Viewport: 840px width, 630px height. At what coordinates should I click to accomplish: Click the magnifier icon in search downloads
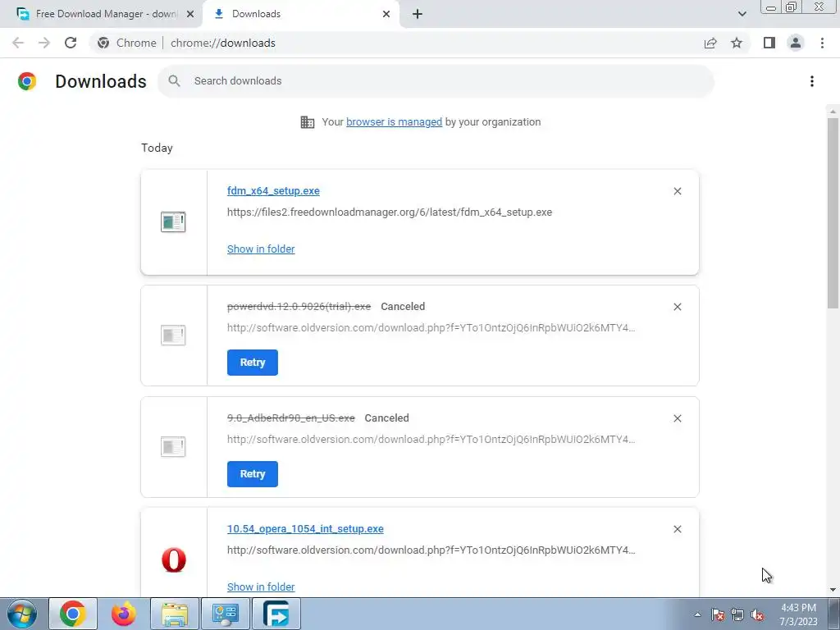click(174, 81)
